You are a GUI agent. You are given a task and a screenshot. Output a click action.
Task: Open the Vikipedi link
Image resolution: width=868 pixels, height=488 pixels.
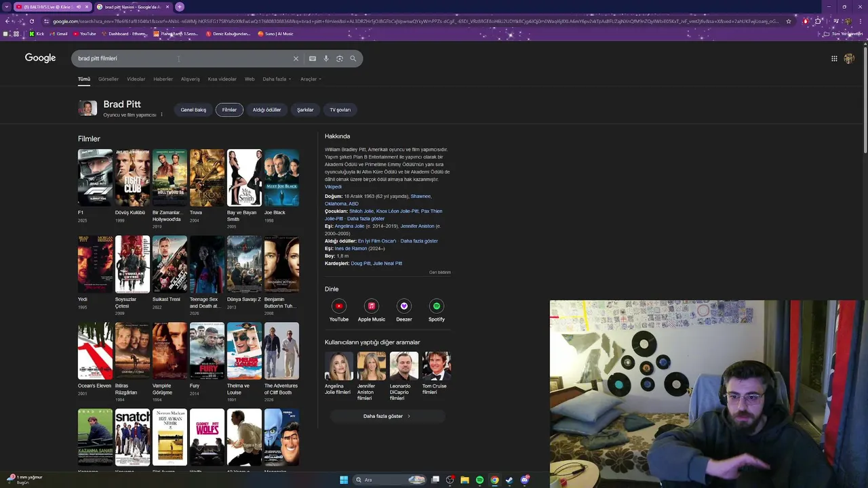(333, 187)
